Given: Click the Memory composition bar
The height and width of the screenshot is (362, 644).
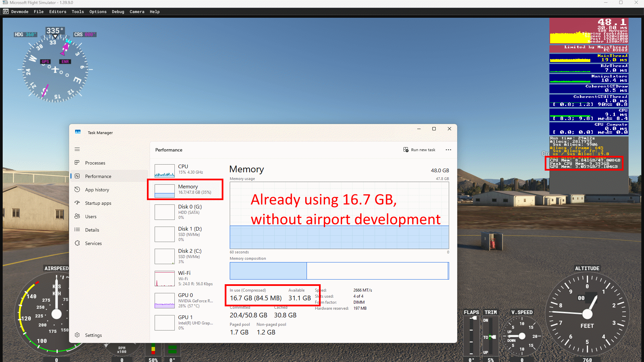Looking at the screenshot, I should click(339, 271).
